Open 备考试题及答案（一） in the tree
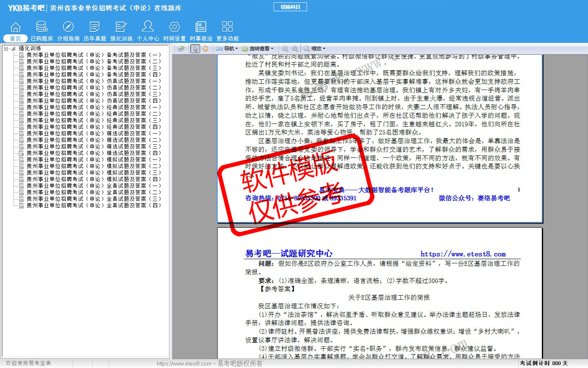This screenshot has width=588, height=368. coord(94,55)
